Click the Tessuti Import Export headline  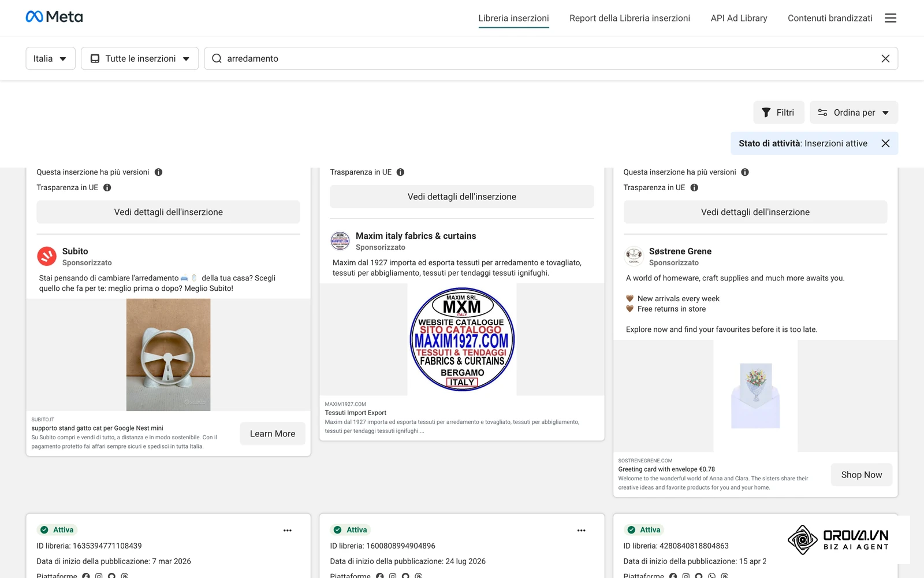click(x=356, y=413)
